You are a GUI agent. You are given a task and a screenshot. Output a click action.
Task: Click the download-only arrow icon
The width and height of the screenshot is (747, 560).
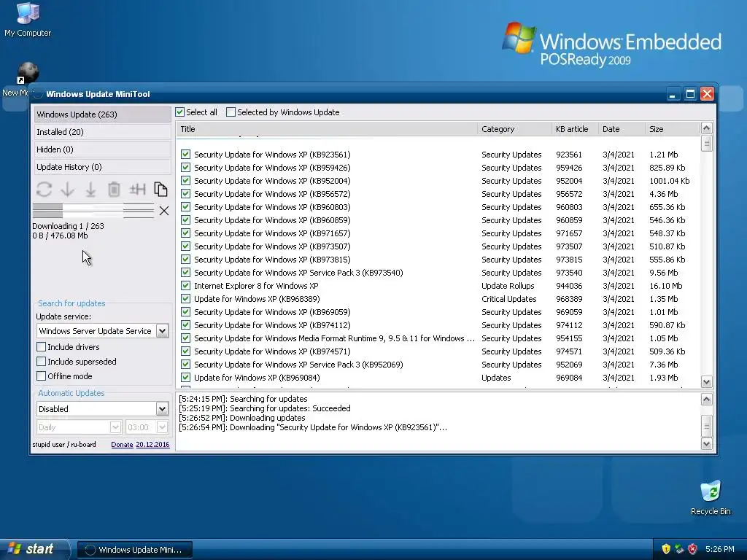[68, 189]
